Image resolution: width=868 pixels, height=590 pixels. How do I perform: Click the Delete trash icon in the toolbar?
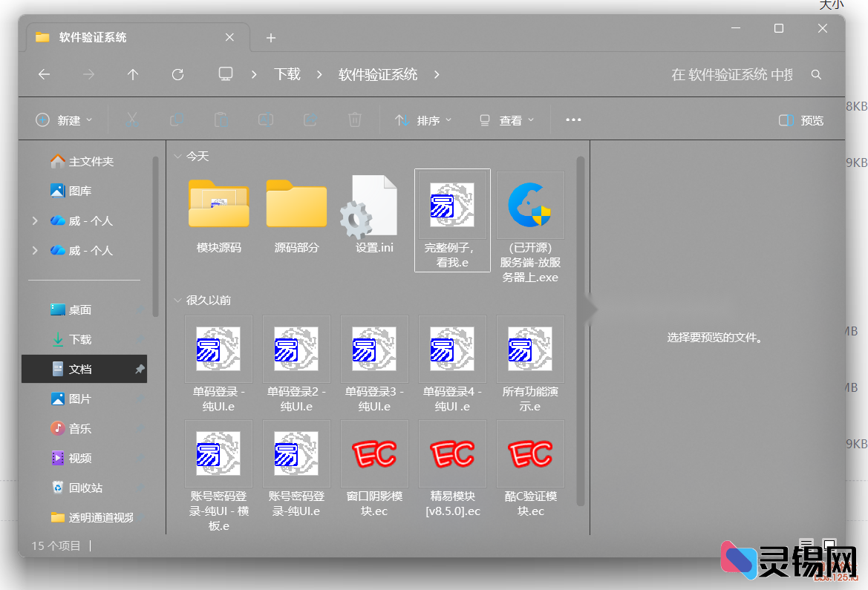pyautogui.click(x=354, y=119)
